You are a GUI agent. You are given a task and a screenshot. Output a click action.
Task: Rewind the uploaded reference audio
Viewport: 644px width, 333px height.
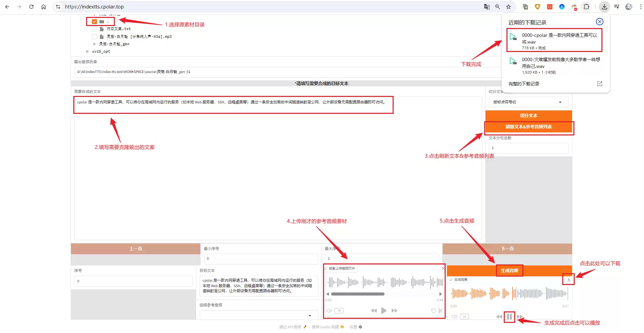pyautogui.click(x=374, y=311)
